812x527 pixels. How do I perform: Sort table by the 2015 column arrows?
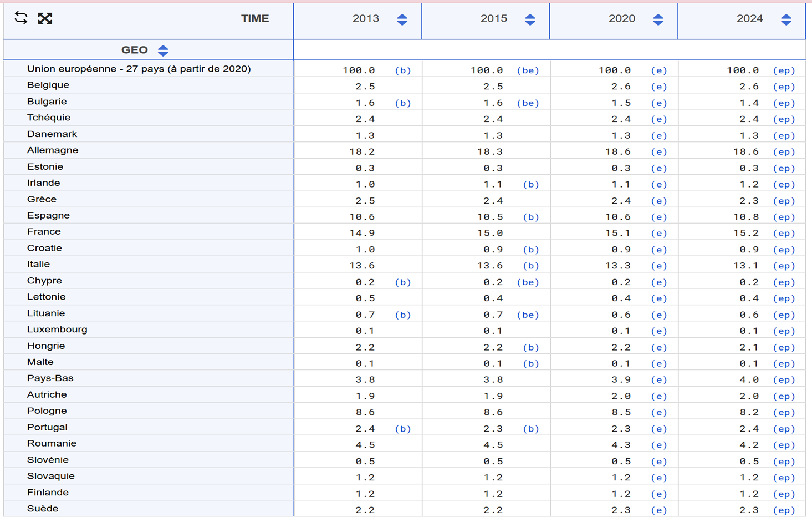tap(530, 19)
